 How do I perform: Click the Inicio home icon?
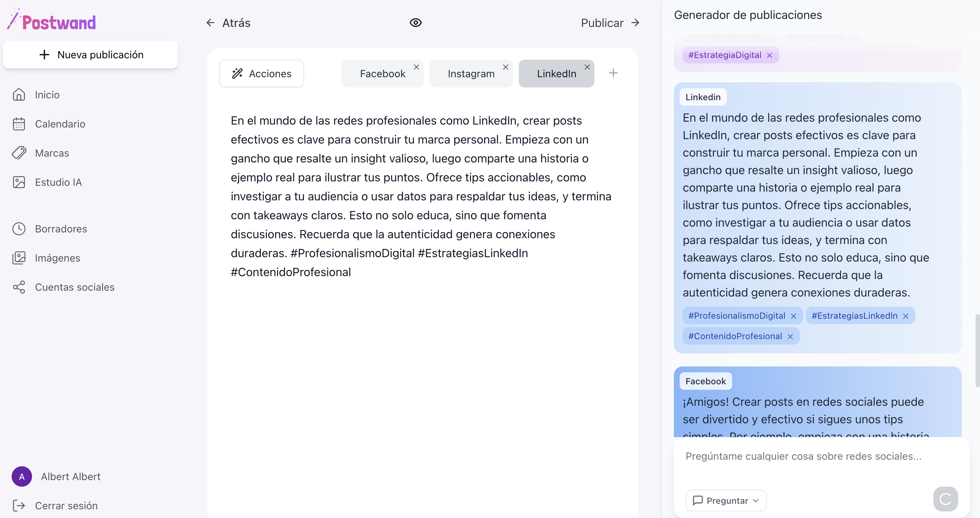19,95
